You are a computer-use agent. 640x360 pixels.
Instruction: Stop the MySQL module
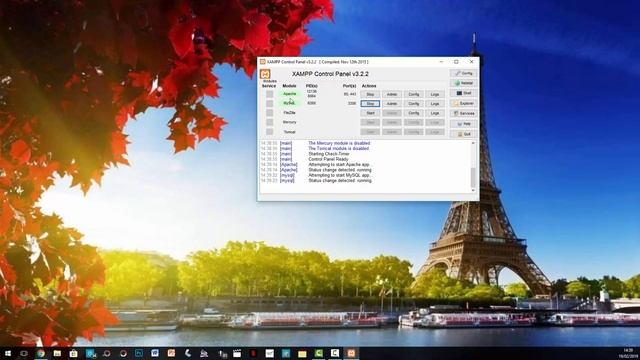click(x=370, y=104)
